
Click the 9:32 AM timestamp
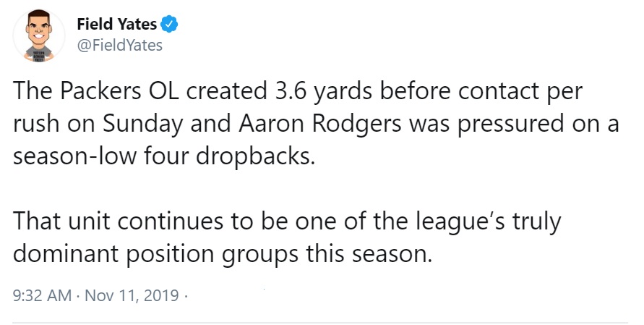(43, 295)
